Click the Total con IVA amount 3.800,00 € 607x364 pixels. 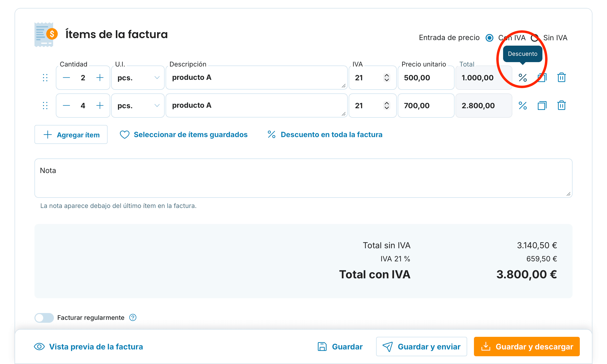[x=527, y=274]
